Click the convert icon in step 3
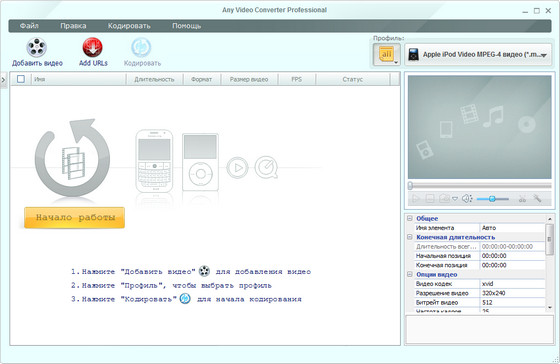The image size is (560, 364). point(185,298)
